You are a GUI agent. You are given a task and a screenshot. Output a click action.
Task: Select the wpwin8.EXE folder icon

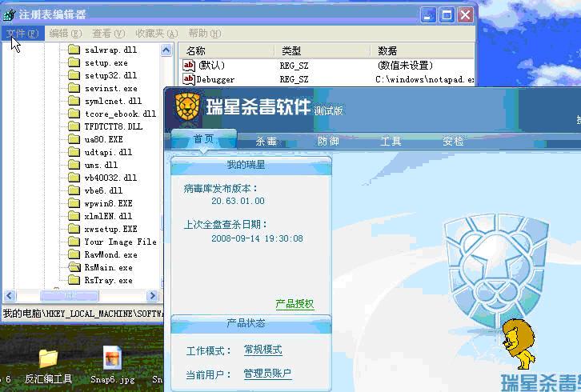[x=74, y=203]
